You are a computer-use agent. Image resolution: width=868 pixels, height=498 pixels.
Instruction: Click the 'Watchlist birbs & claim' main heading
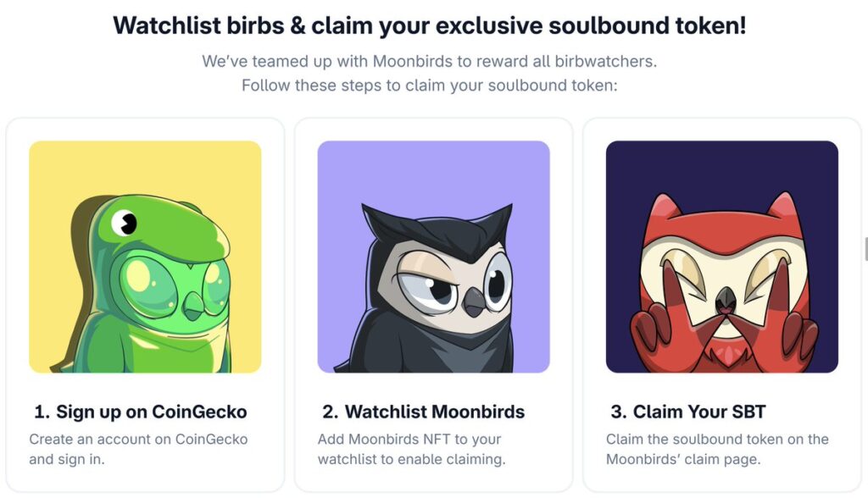pyautogui.click(x=430, y=25)
